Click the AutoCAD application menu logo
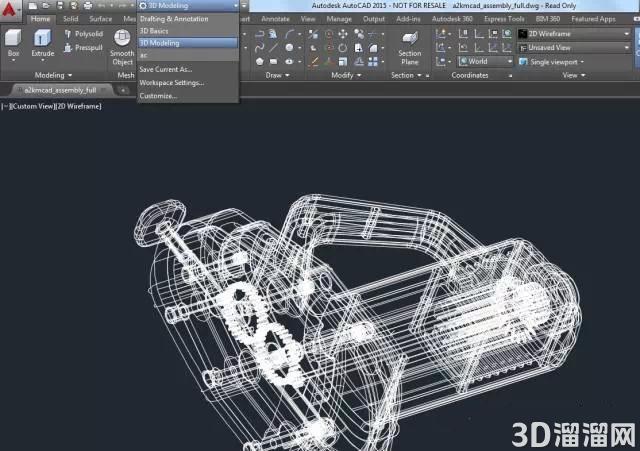Screen dimensions: 640x451 [9, 9]
